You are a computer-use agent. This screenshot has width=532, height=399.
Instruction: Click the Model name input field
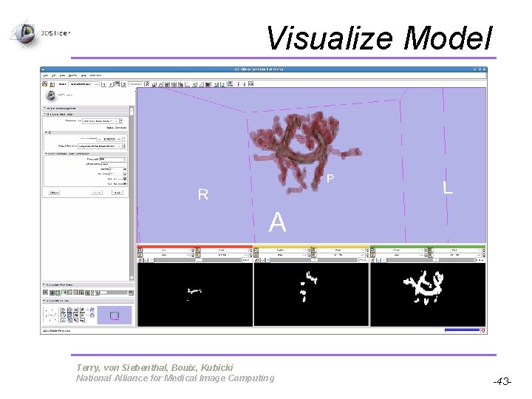(x=114, y=164)
